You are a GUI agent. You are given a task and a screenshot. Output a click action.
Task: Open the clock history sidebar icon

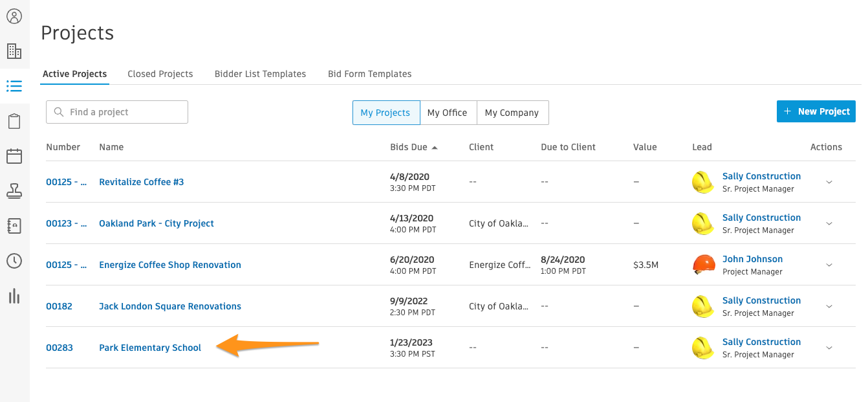coord(14,261)
